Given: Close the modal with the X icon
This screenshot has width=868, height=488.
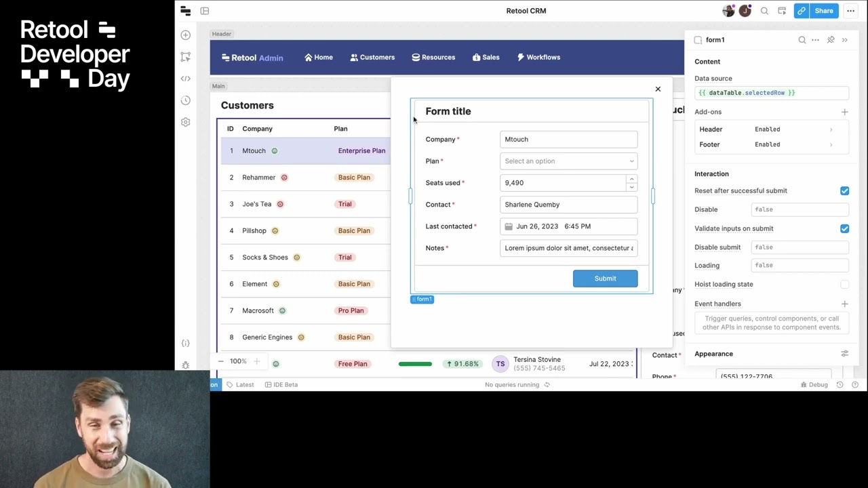Looking at the screenshot, I should 658,89.
